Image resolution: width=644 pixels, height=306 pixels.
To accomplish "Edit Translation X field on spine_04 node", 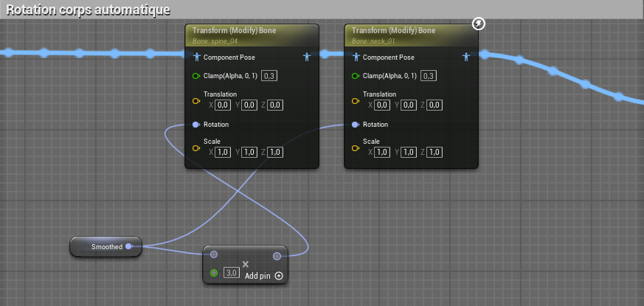I will 223,105.
